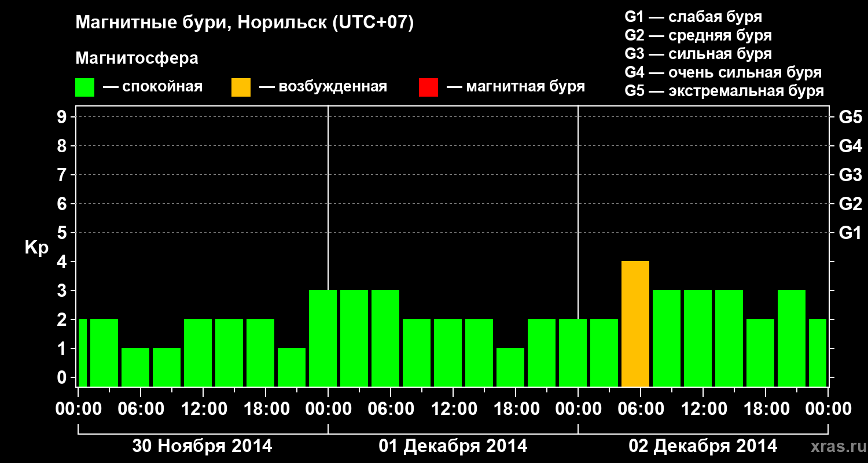The height and width of the screenshot is (463, 868).
Task: Click the Магнитосфера legend heading
Action: [137, 58]
